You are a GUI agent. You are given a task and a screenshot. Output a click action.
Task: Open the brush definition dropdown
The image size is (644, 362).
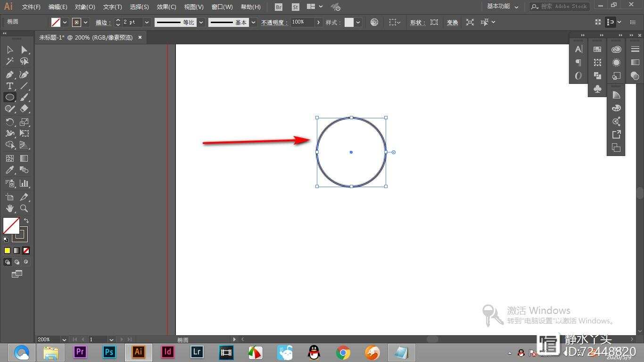click(x=254, y=22)
